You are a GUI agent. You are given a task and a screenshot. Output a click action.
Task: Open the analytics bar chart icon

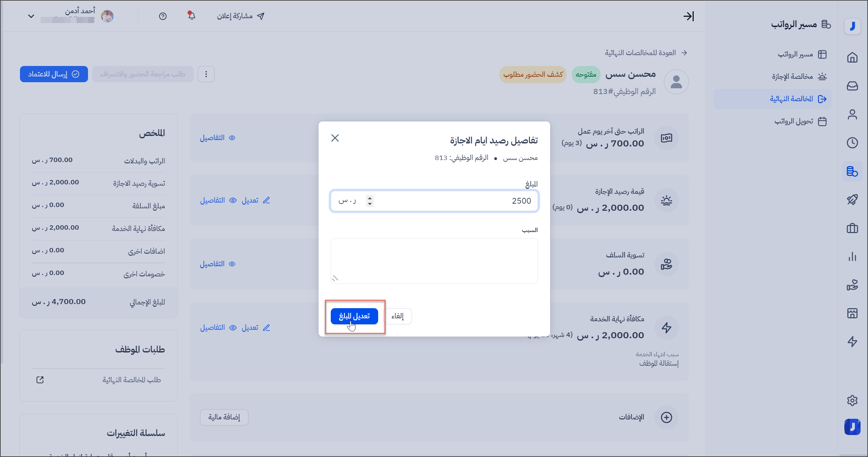(x=852, y=257)
